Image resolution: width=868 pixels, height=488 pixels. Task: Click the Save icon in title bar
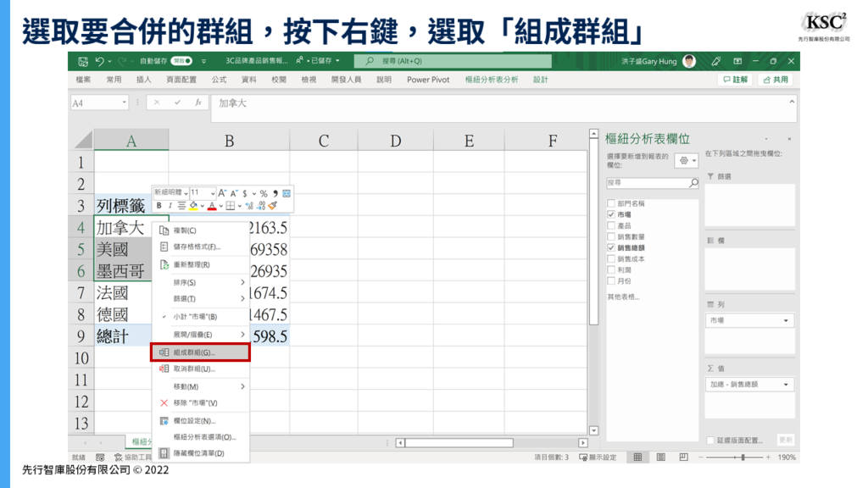point(83,61)
